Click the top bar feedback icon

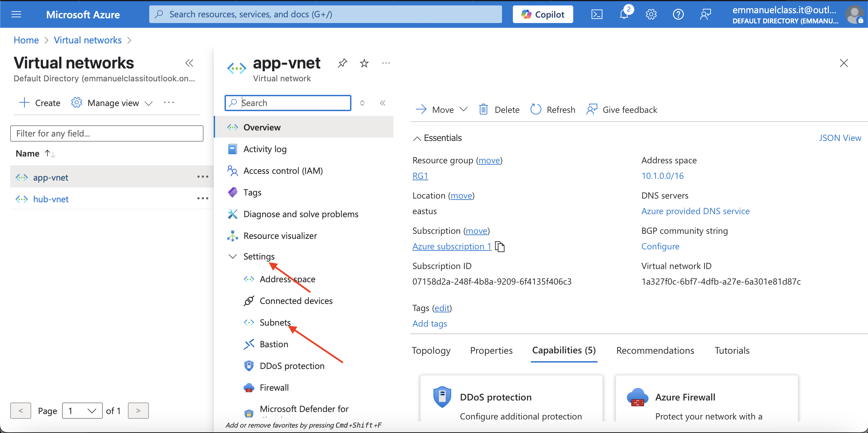pyautogui.click(x=705, y=14)
